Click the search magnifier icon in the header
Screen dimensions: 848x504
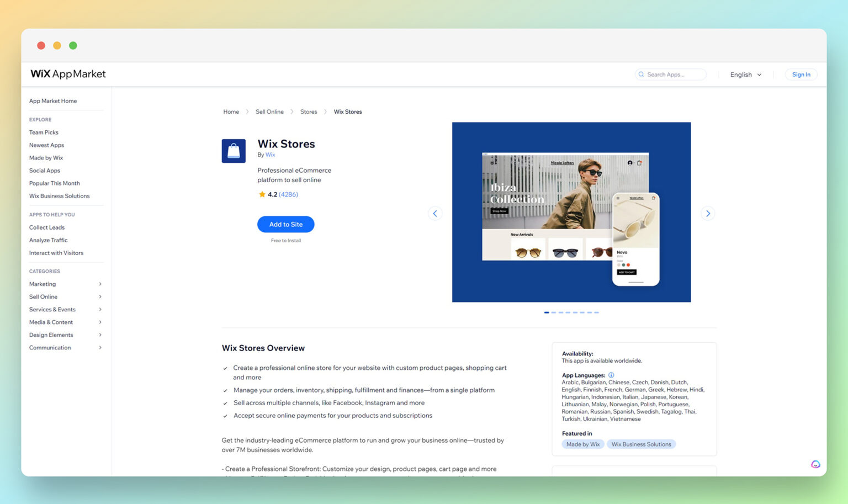641,74
